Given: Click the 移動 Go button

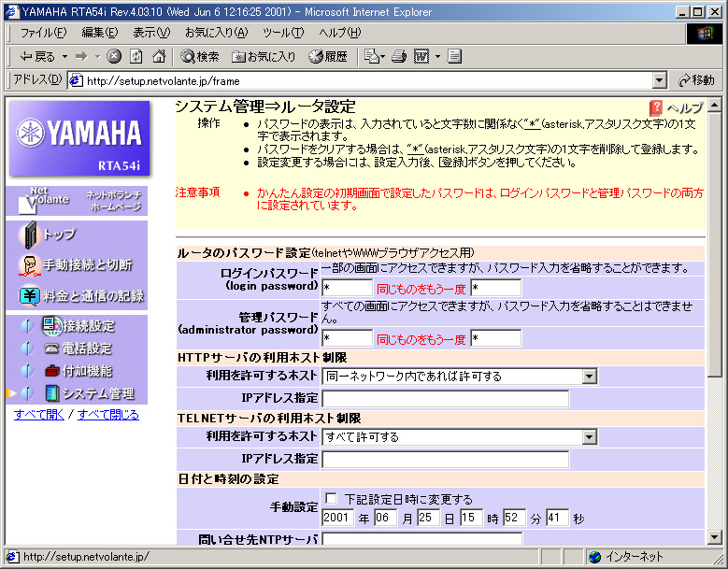Looking at the screenshot, I should click(696, 80).
